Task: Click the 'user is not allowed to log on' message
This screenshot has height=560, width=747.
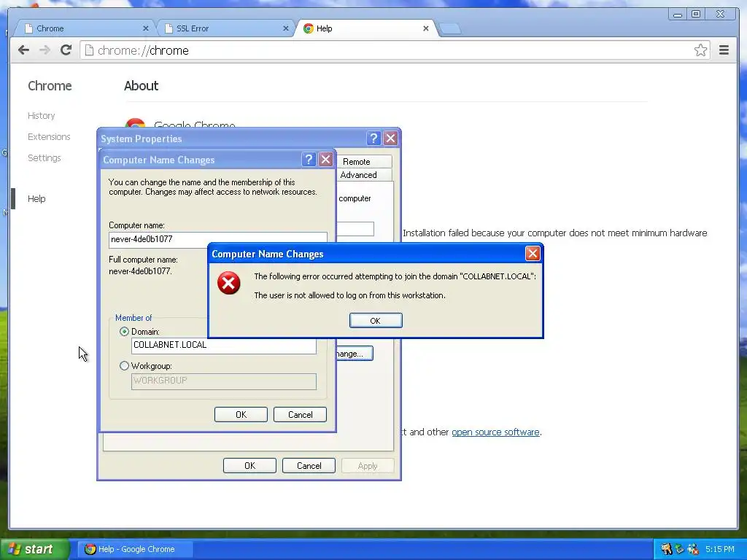Action: (x=349, y=295)
